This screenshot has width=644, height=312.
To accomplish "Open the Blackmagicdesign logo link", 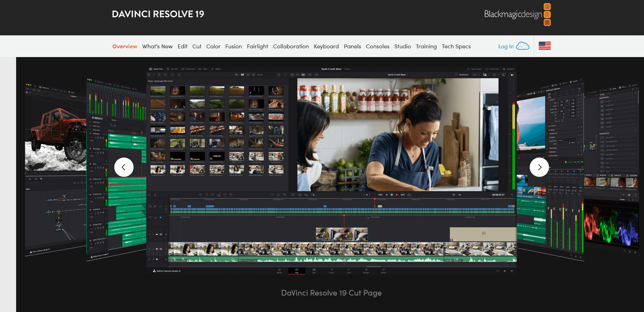I will (517, 14).
